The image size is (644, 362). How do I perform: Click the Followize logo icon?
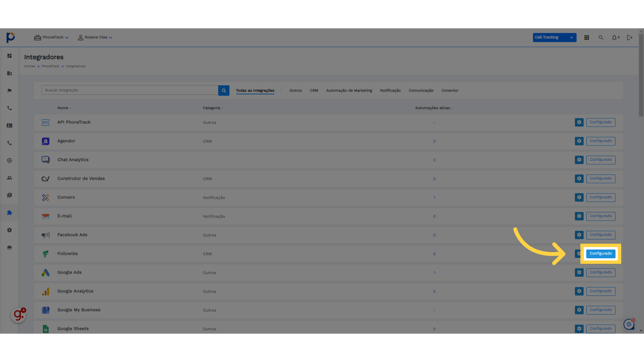coord(46,254)
